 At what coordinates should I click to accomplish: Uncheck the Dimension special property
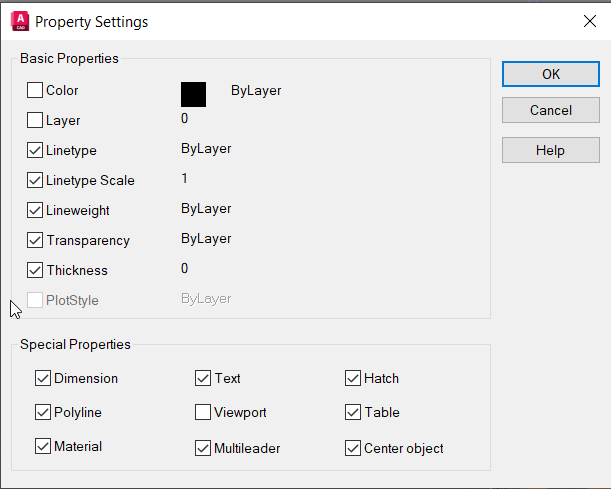(43, 379)
